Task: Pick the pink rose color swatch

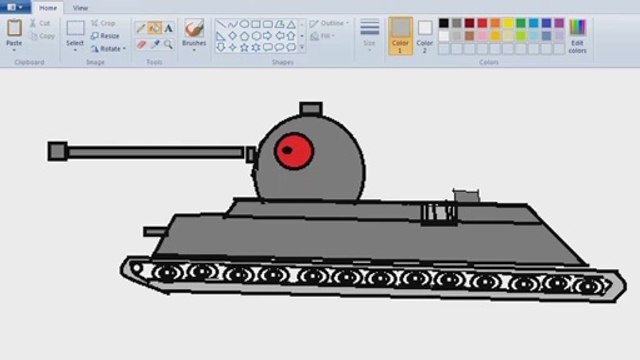Action: click(482, 36)
